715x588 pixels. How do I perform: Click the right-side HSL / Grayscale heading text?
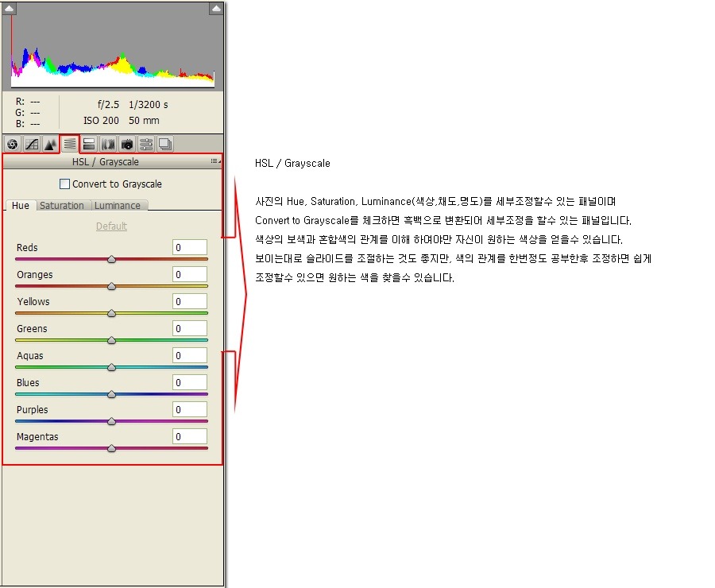click(292, 163)
